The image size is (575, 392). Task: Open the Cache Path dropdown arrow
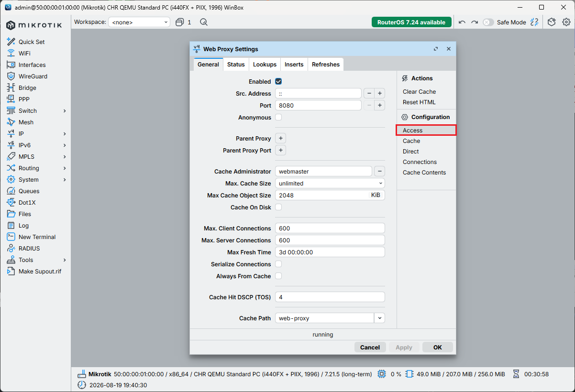[379, 318]
